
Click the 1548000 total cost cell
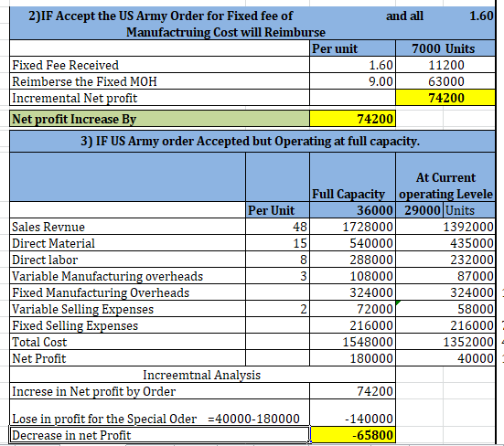pyautogui.click(x=352, y=342)
